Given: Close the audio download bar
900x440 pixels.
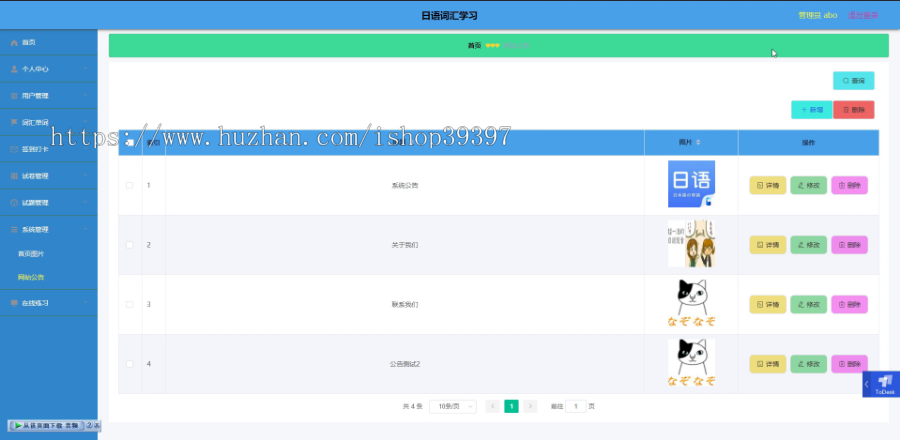Looking at the screenshot, I should (97, 426).
